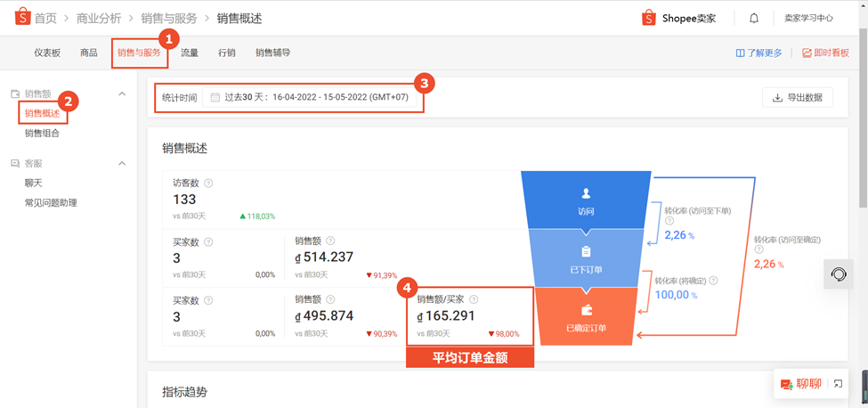Click 商业分析 in the breadcrumb
The height and width of the screenshot is (408, 868).
(x=99, y=19)
